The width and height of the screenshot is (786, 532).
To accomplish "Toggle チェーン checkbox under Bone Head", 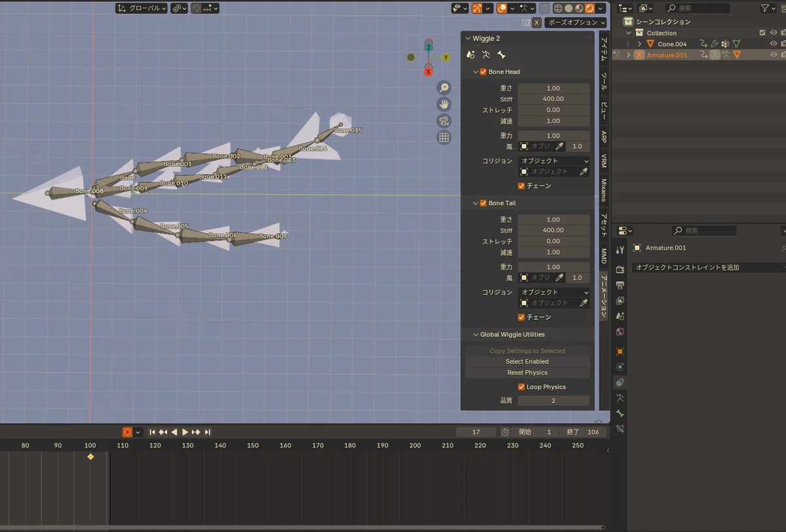I will point(521,186).
